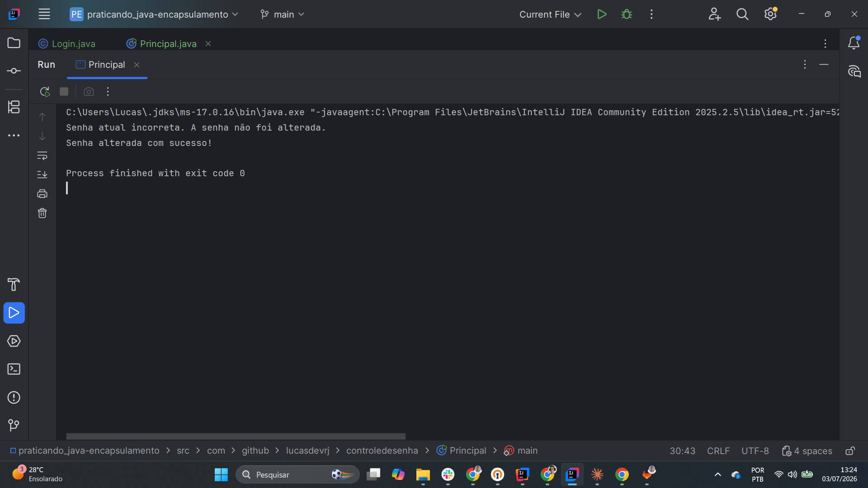Click the Stop process icon

64,92
